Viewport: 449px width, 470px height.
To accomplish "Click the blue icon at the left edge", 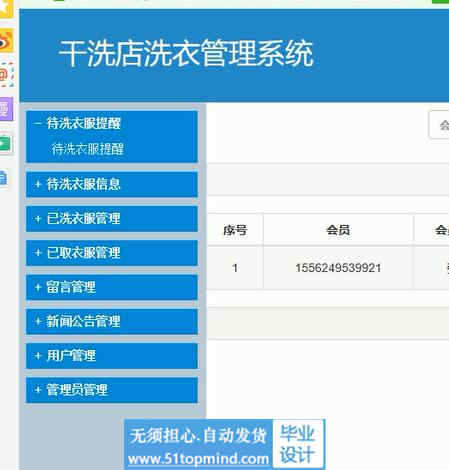I will tap(4, 178).
